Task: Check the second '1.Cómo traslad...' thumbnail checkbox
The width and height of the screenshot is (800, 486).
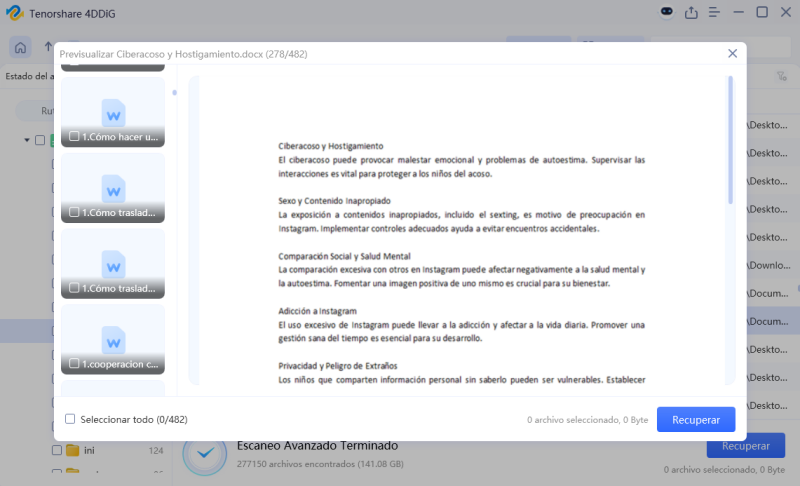Action: [x=74, y=288]
